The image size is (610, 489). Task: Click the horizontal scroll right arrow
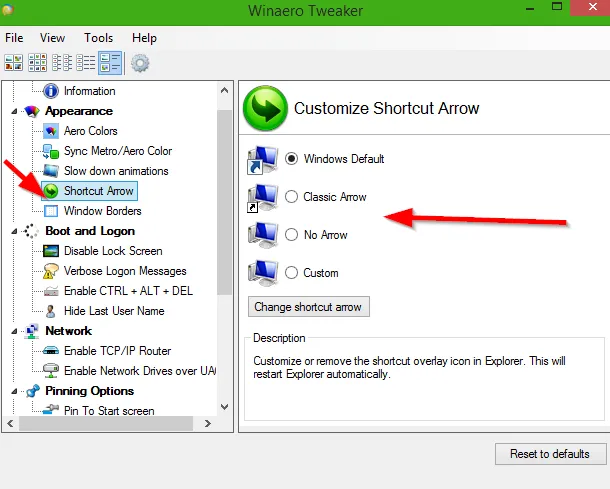point(208,423)
